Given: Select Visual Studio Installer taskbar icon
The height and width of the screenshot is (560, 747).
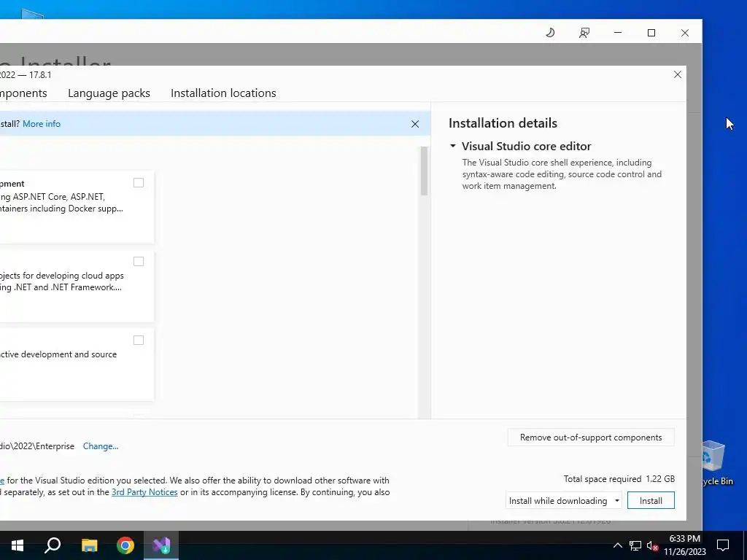Looking at the screenshot, I should click(x=161, y=545).
